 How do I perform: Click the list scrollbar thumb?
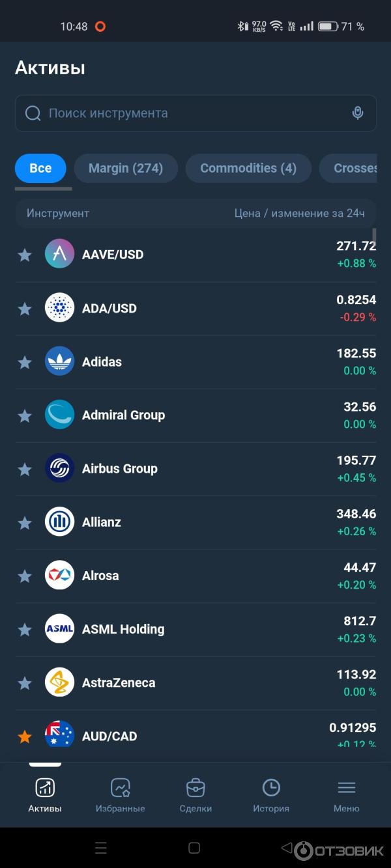(374, 234)
